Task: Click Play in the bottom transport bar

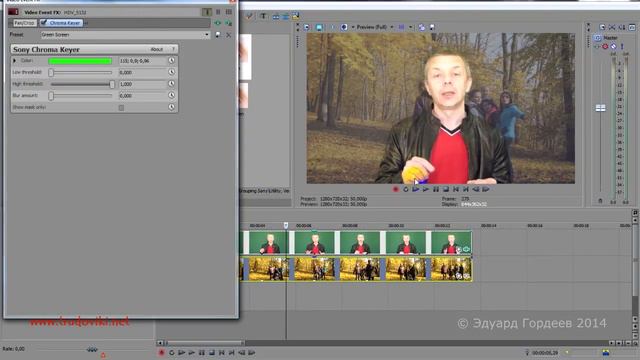Action: click(191, 353)
